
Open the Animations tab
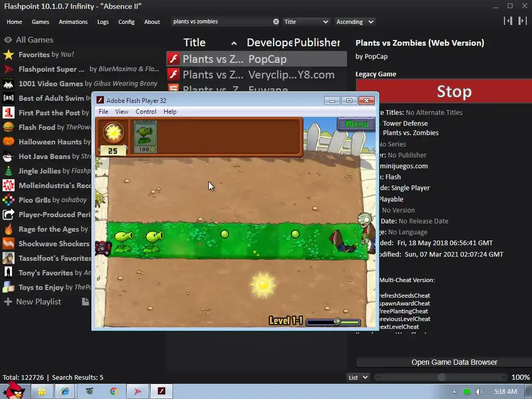click(x=73, y=22)
